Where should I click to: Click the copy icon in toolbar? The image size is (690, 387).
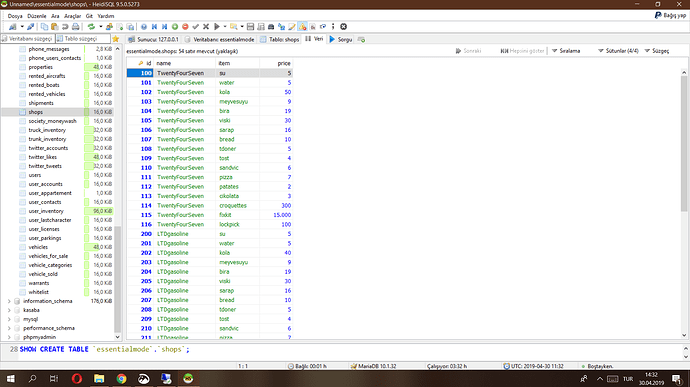44,27
